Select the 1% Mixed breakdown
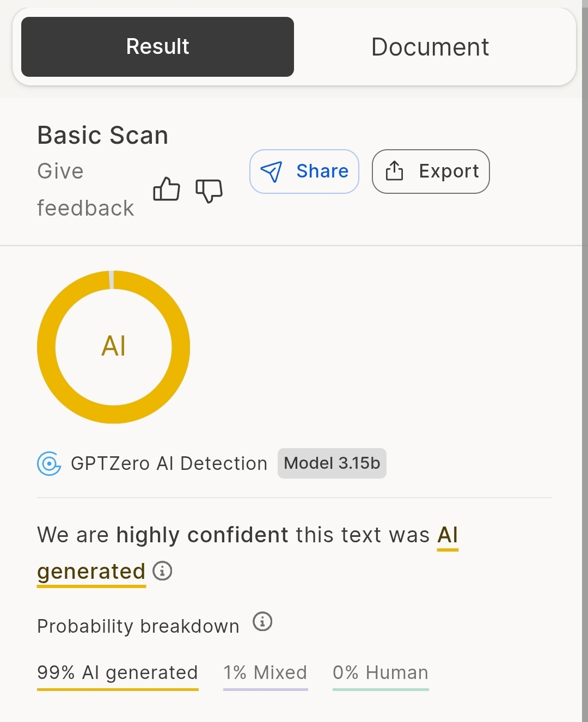The image size is (588, 722). [265, 673]
